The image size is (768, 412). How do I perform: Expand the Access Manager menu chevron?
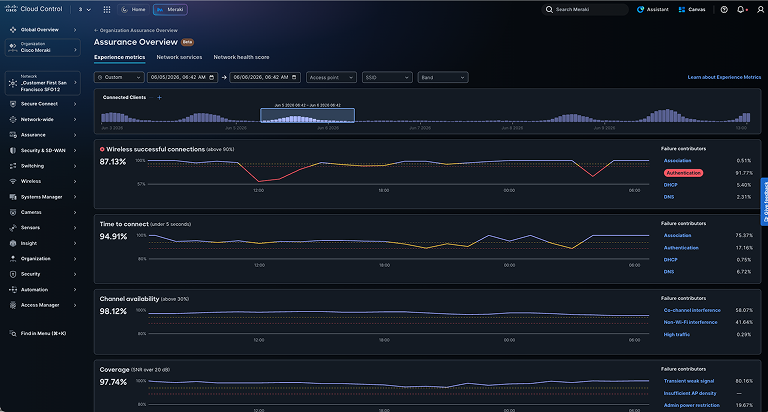pos(75,305)
